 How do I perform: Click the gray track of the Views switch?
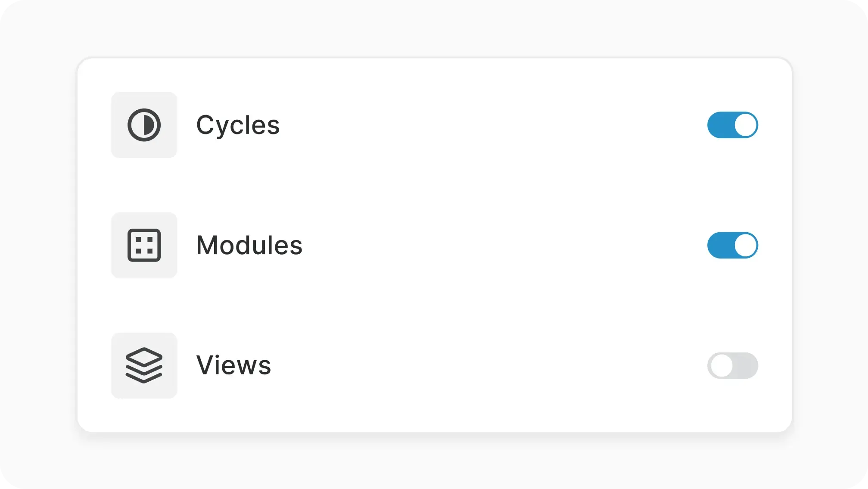click(746, 365)
